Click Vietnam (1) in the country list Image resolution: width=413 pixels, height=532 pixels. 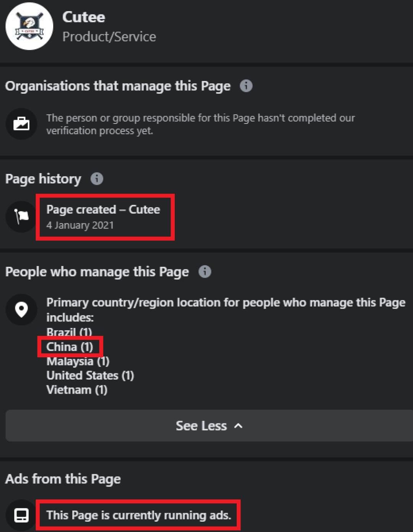[76, 390]
